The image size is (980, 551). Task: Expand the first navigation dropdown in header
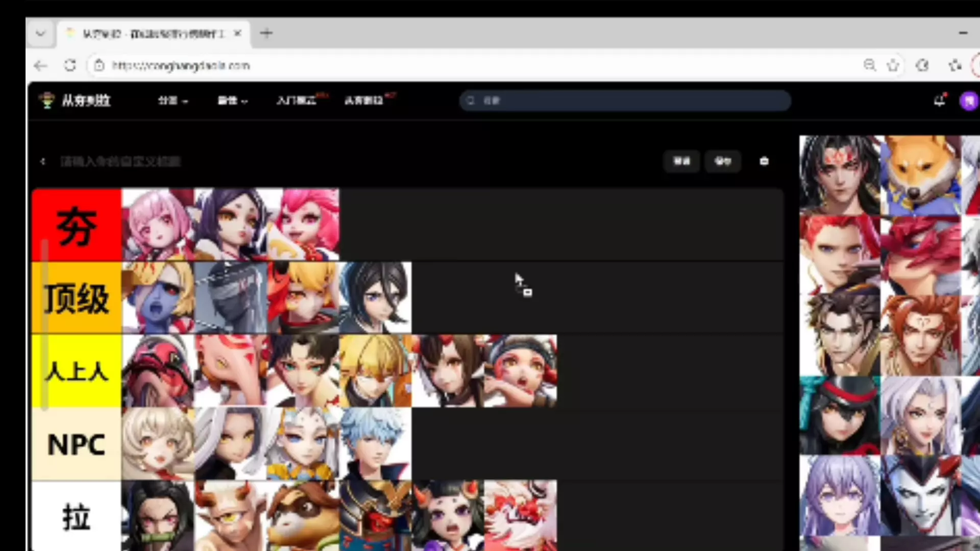173,101
